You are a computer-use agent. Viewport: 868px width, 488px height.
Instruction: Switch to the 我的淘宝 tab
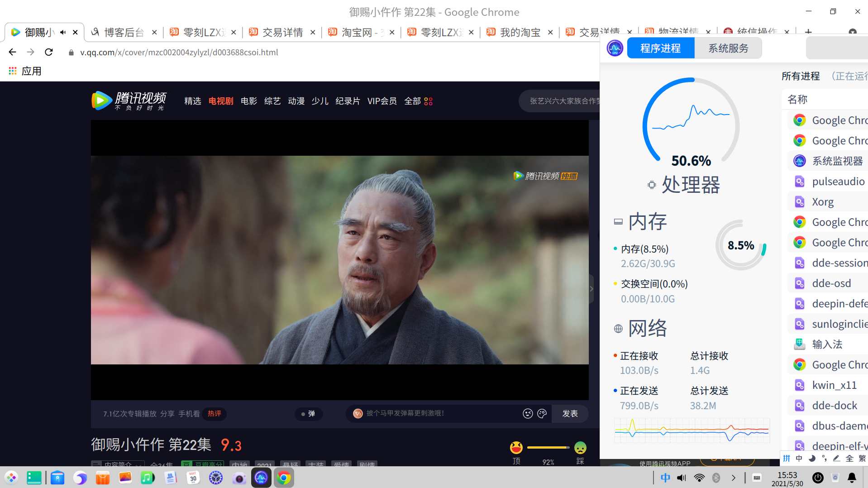tap(520, 32)
